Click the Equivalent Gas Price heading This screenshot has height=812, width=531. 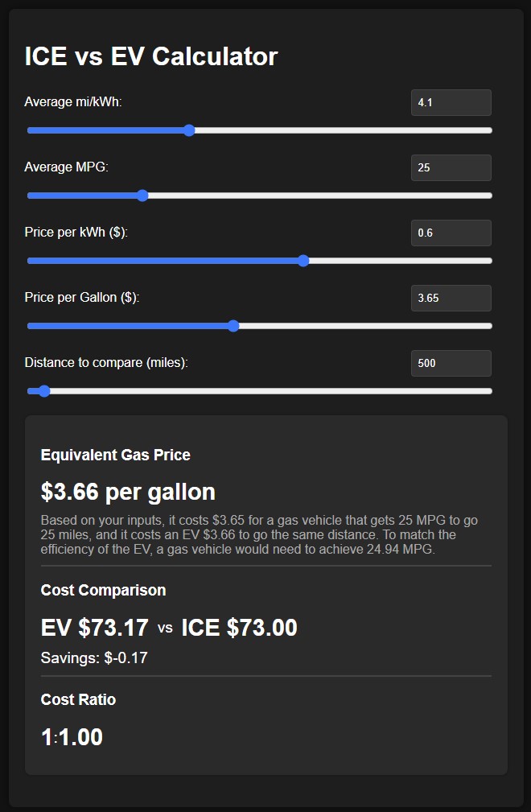tap(116, 455)
